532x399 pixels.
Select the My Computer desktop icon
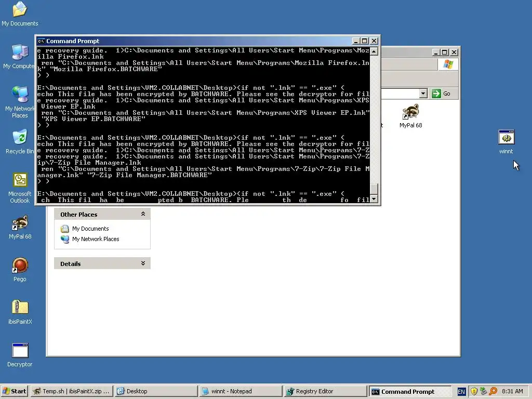(19, 57)
